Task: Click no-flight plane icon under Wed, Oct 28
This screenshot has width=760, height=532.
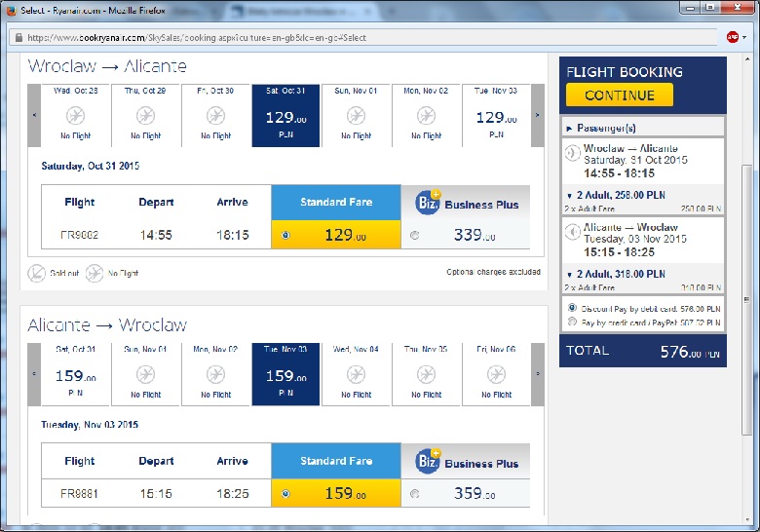Action: (75, 116)
